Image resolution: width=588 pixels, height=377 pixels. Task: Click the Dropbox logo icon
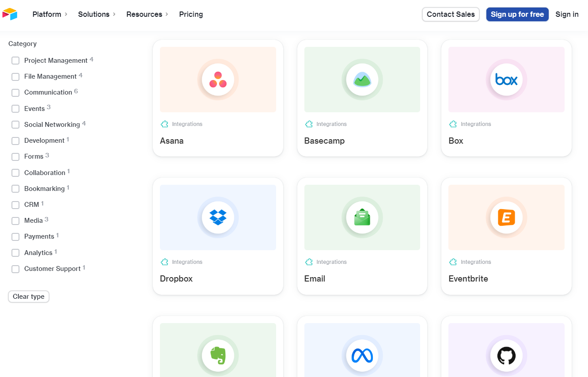coord(218,217)
